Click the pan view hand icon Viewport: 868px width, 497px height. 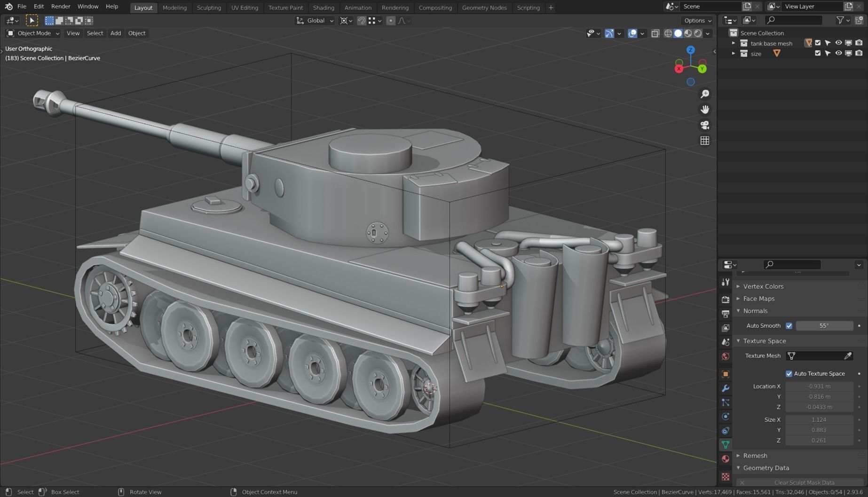pyautogui.click(x=704, y=110)
